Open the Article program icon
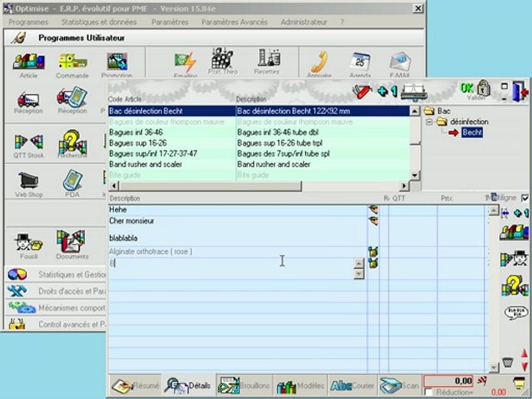The width and height of the screenshot is (532, 399). click(x=28, y=63)
